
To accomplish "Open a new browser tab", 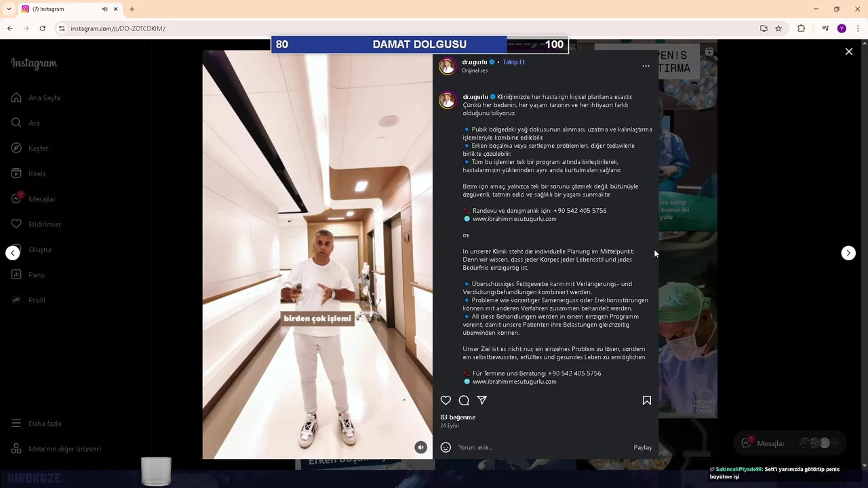I will (x=132, y=9).
